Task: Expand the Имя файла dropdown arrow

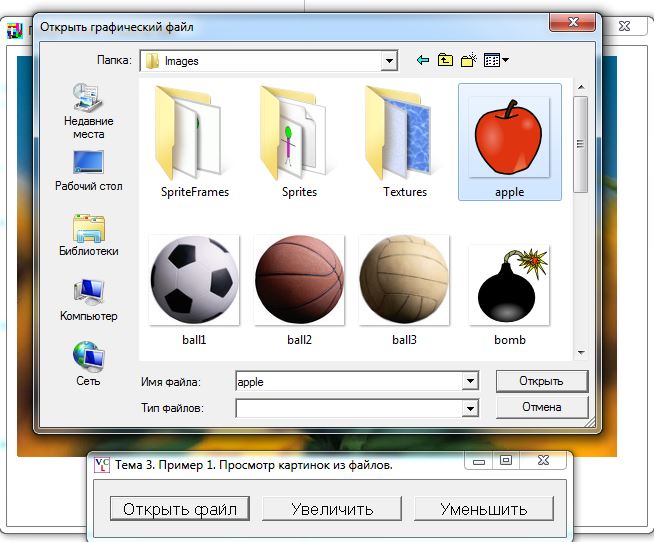Action: (x=470, y=381)
